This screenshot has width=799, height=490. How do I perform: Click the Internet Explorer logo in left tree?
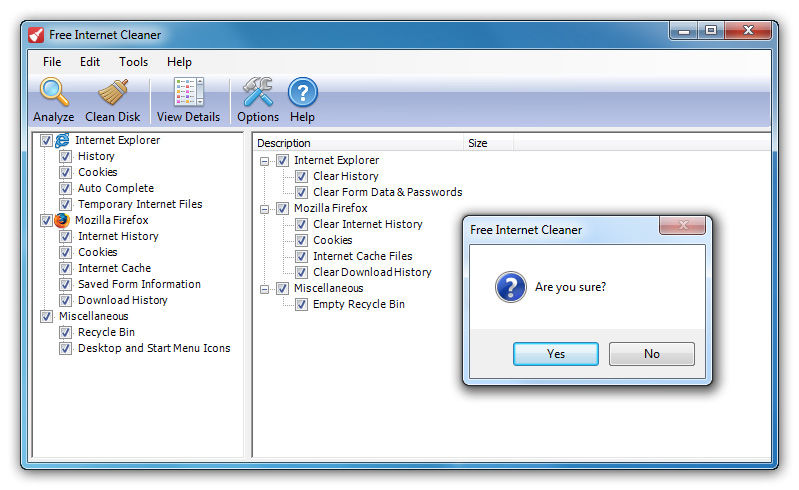[x=63, y=140]
